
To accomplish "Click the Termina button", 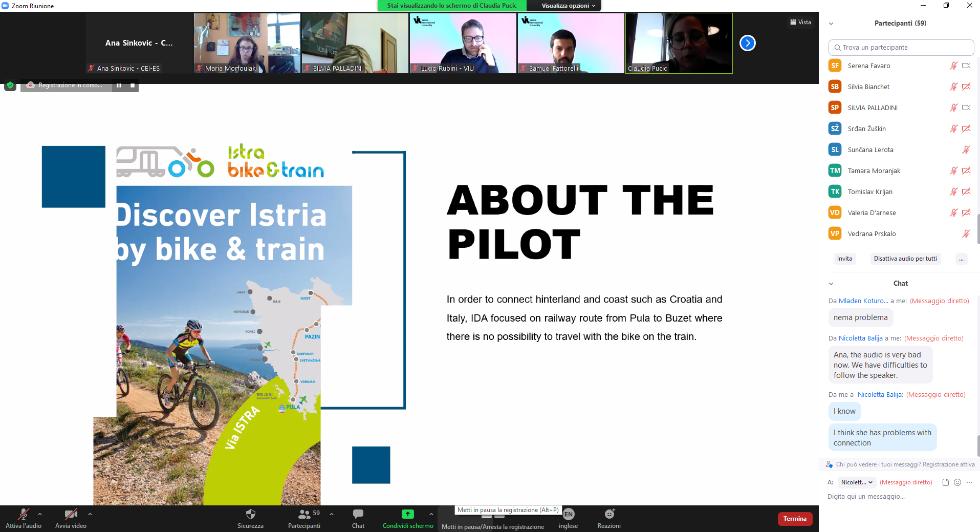I will point(794,519).
